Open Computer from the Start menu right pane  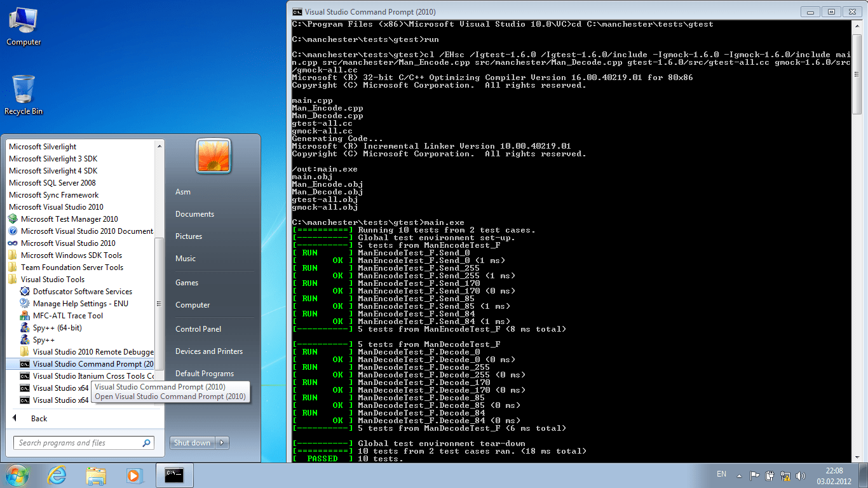pyautogui.click(x=193, y=305)
